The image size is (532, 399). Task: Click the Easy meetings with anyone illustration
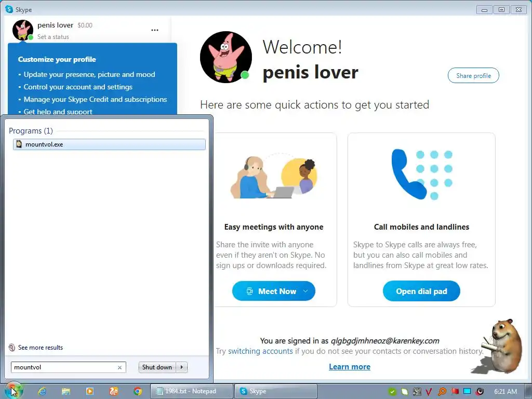point(273,177)
